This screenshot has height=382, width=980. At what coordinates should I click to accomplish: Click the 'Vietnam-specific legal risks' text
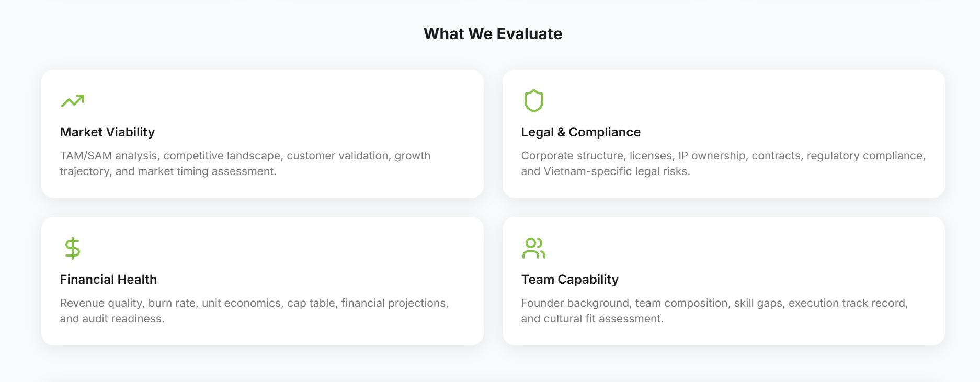click(x=616, y=171)
